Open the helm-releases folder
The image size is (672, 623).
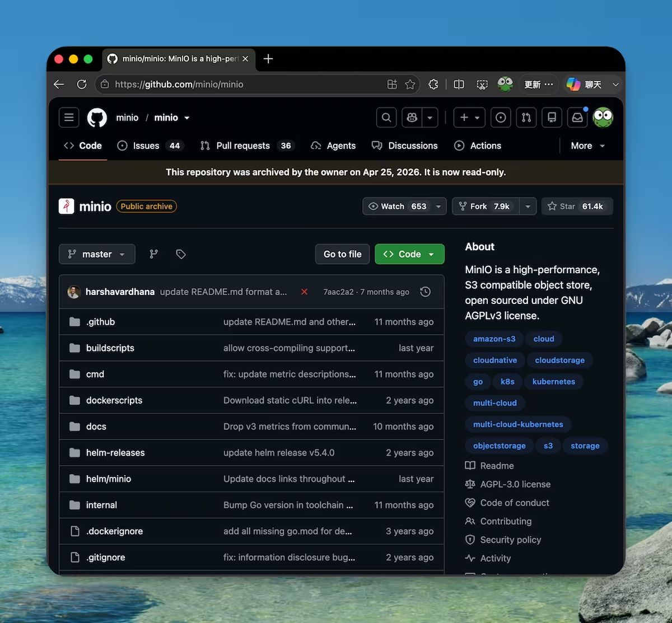[x=115, y=453]
